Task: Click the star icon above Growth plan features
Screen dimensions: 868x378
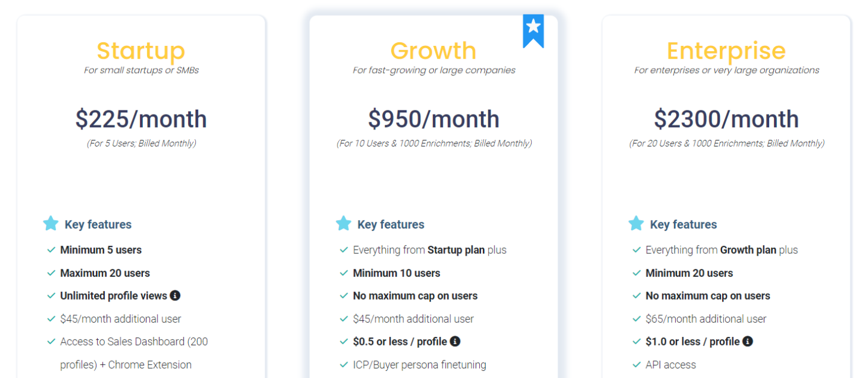Action: pyautogui.click(x=344, y=224)
